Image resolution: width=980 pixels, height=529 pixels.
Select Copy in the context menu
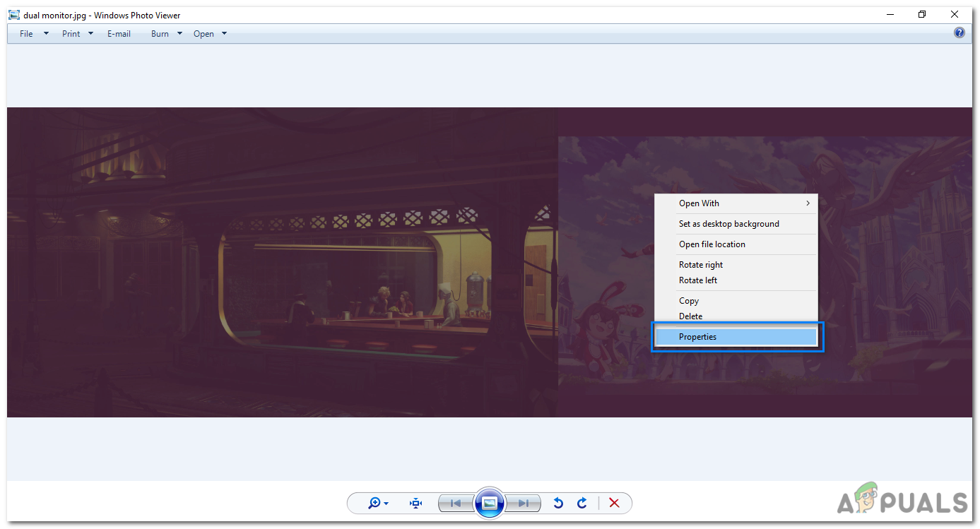tap(688, 300)
